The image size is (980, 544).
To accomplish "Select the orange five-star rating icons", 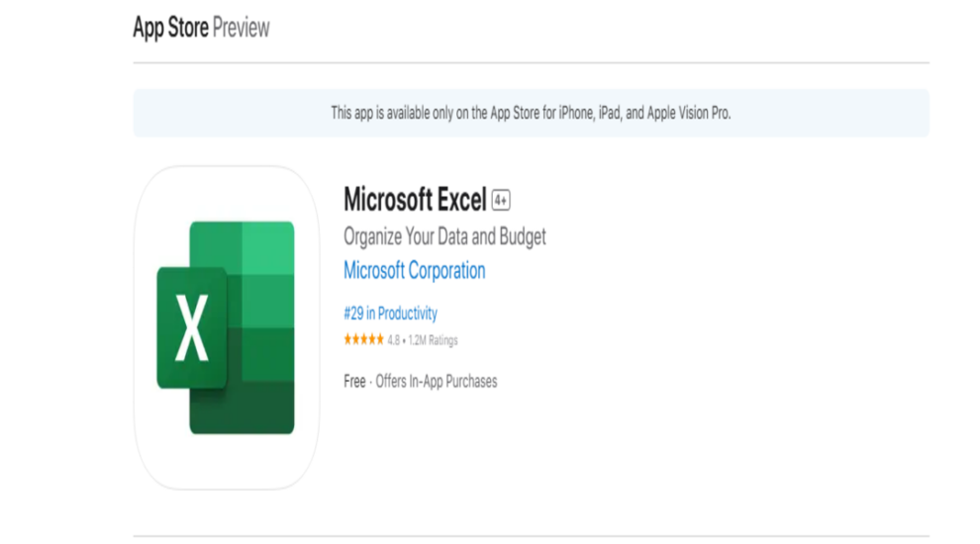I will [x=363, y=340].
